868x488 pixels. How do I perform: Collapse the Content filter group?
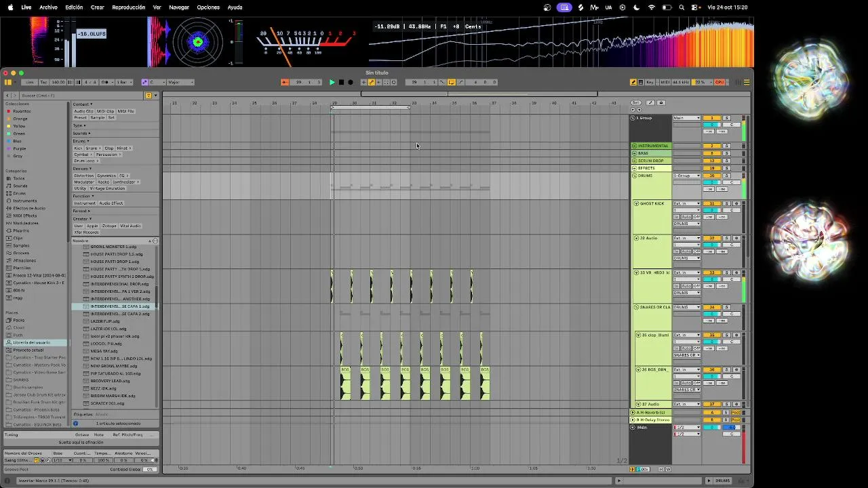pyautogui.click(x=82, y=104)
